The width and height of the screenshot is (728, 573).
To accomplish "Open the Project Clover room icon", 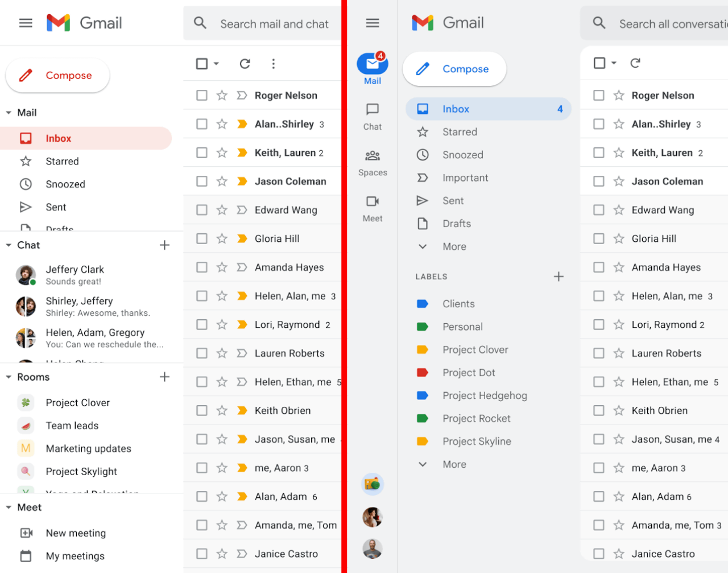I will 26,403.
